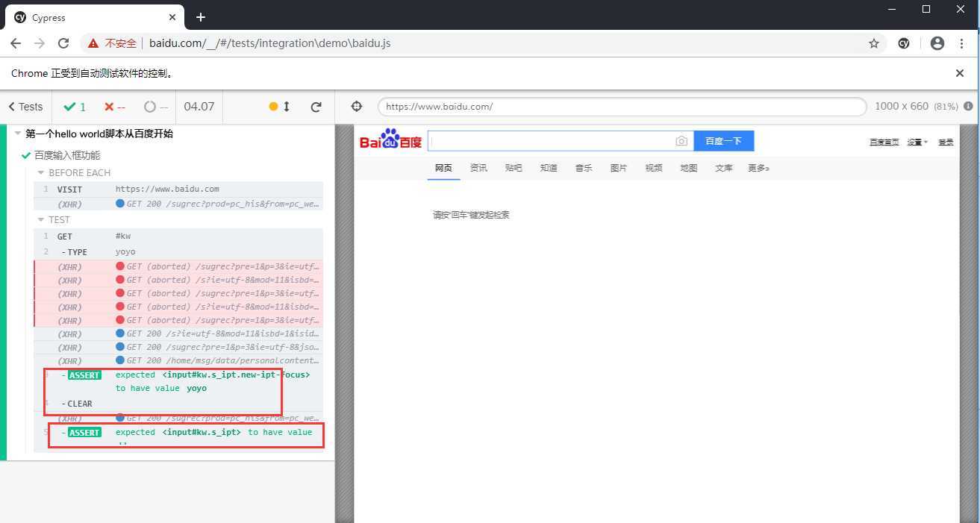Open the 更多» menu

[x=758, y=168]
